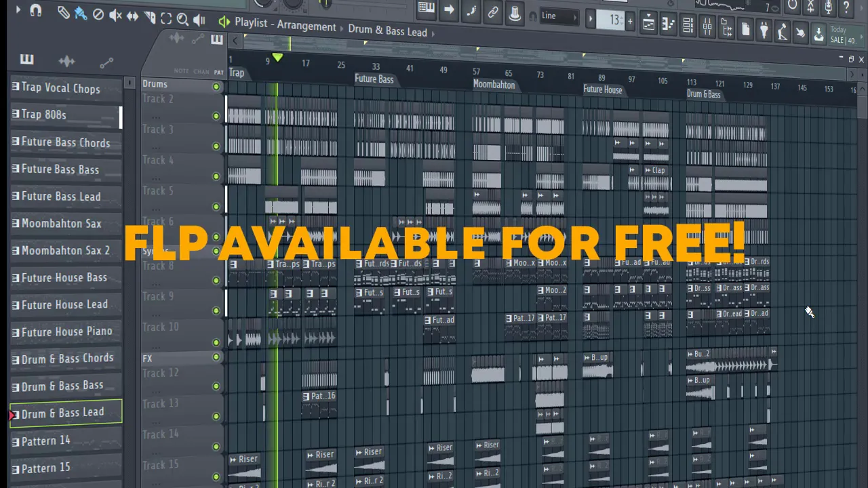Viewport: 868px width, 488px height.
Task: Toggle step editing footprint icon
Action: coord(471,10)
